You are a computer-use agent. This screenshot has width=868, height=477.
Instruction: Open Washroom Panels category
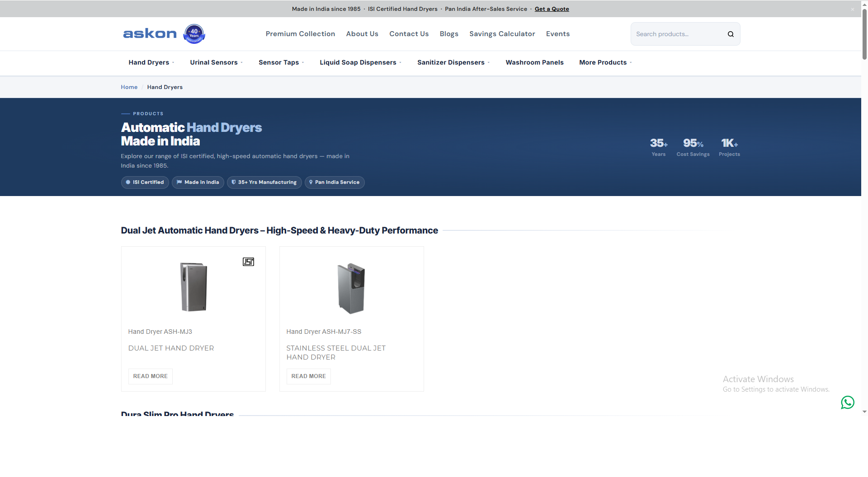point(534,62)
